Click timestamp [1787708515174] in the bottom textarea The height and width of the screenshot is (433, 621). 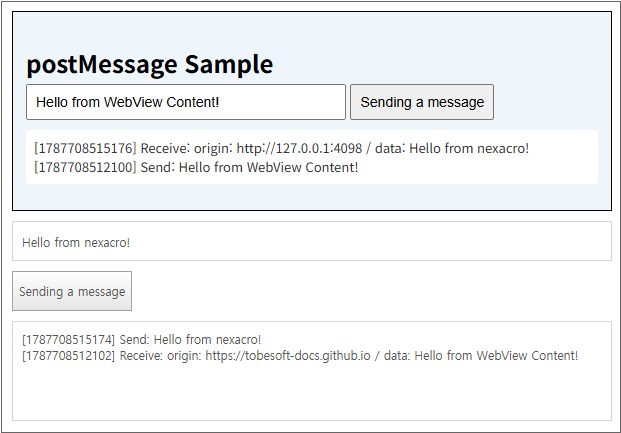pyautogui.click(x=69, y=340)
